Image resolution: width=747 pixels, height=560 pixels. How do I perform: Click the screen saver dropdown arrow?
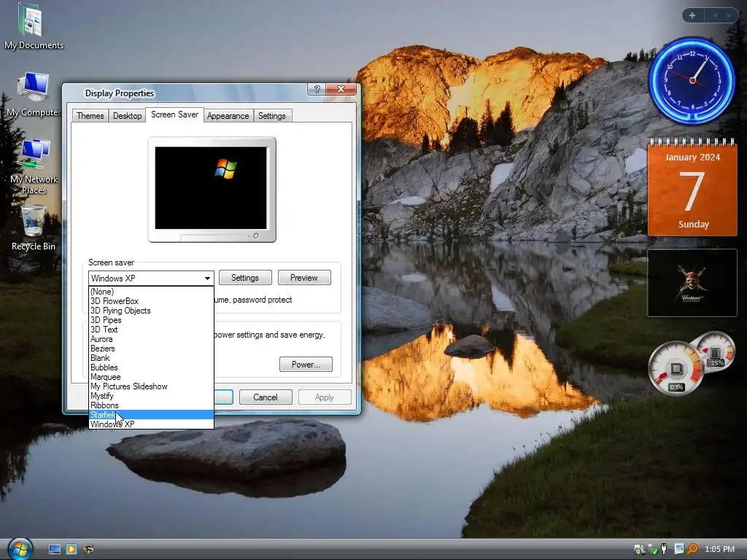tap(207, 278)
